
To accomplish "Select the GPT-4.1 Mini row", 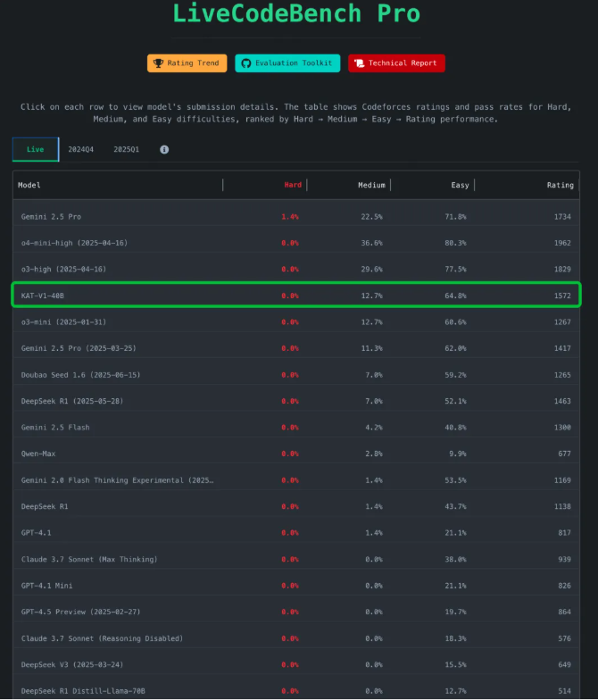I will coord(46,586).
